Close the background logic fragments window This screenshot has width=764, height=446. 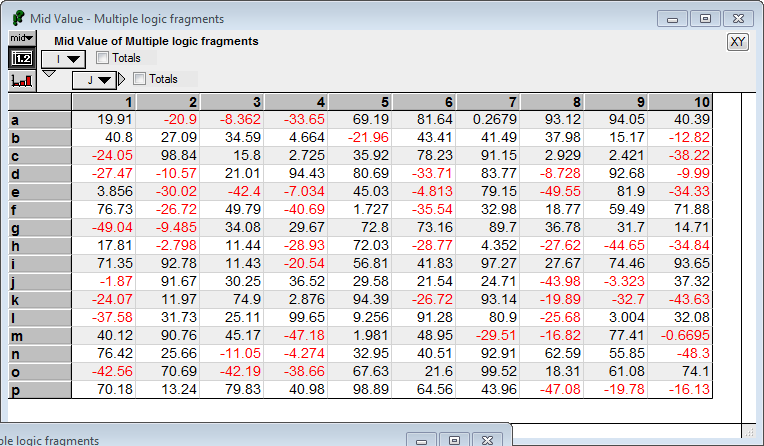(x=487, y=440)
